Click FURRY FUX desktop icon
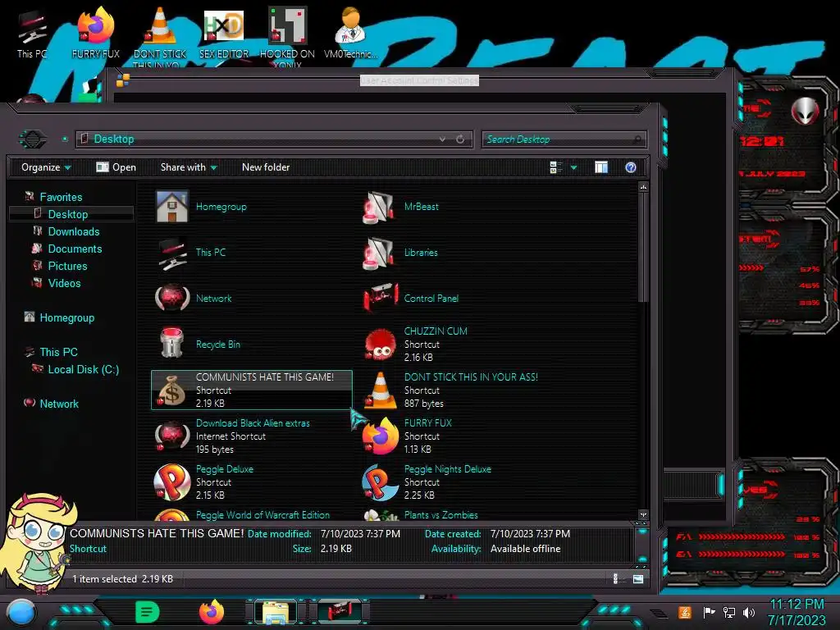 click(96, 33)
